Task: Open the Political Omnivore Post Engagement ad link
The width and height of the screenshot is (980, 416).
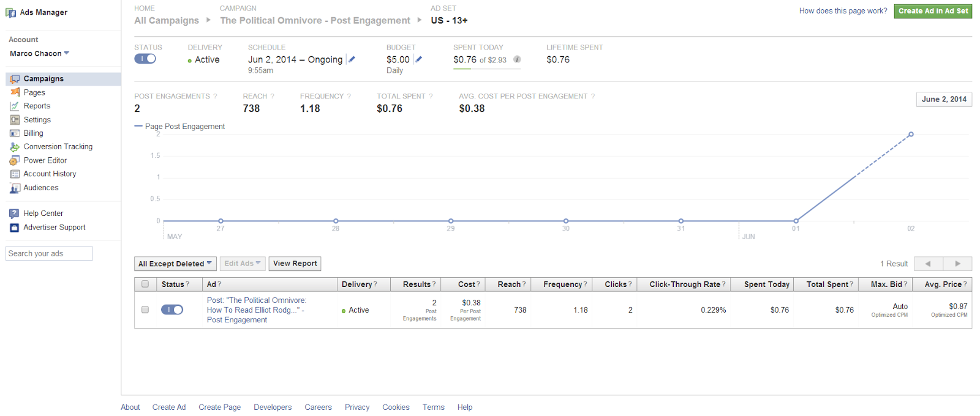Action: click(x=257, y=310)
